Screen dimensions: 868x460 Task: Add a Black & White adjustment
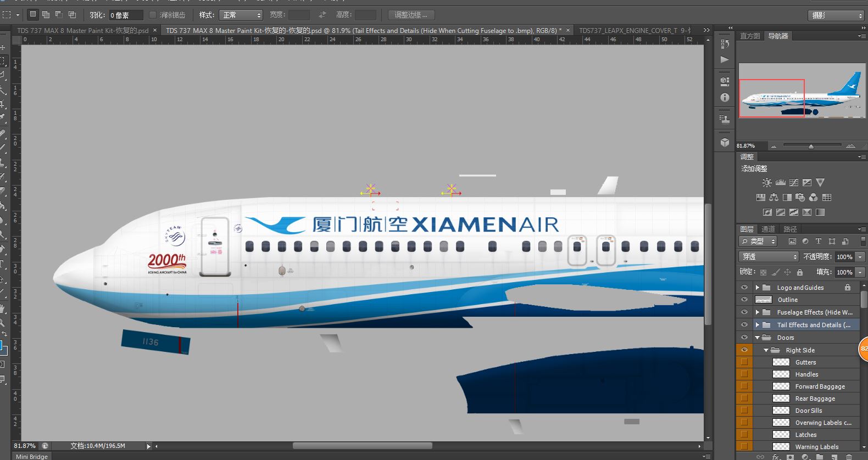pyautogui.click(x=787, y=198)
